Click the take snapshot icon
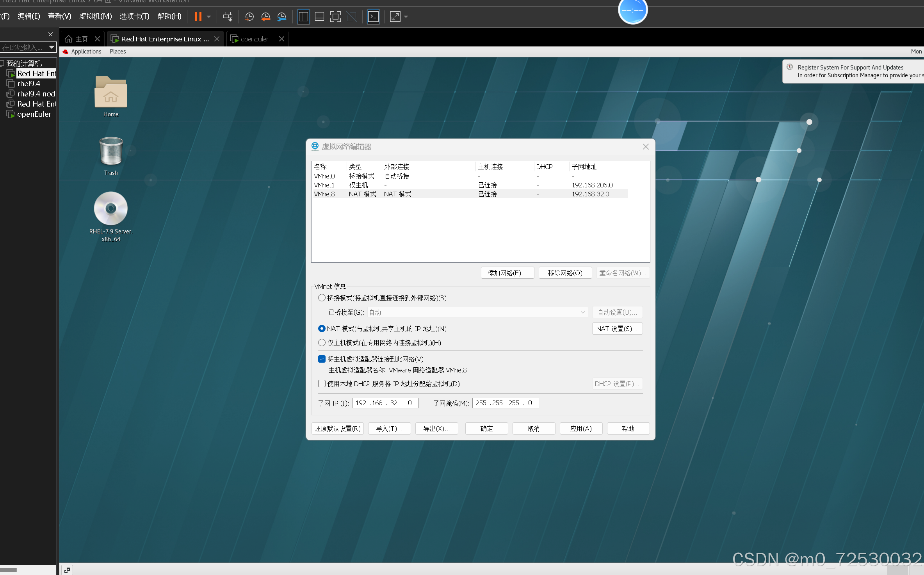 (249, 17)
